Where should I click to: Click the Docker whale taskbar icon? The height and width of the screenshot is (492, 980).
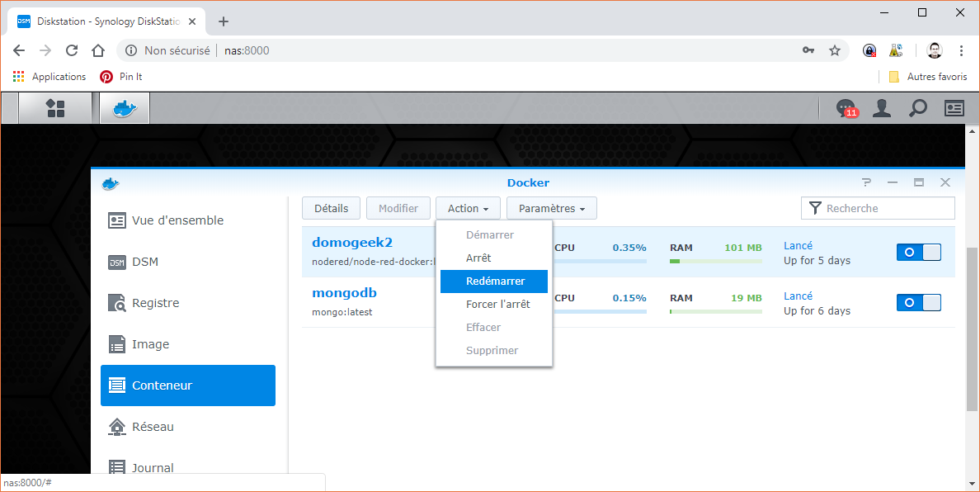pyautogui.click(x=125, y=108)
